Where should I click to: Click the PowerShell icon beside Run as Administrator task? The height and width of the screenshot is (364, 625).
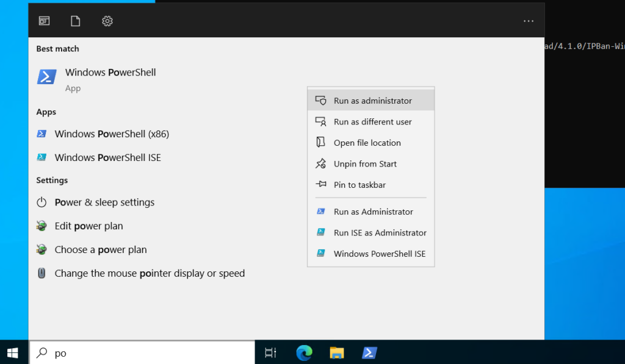point(321,212)
